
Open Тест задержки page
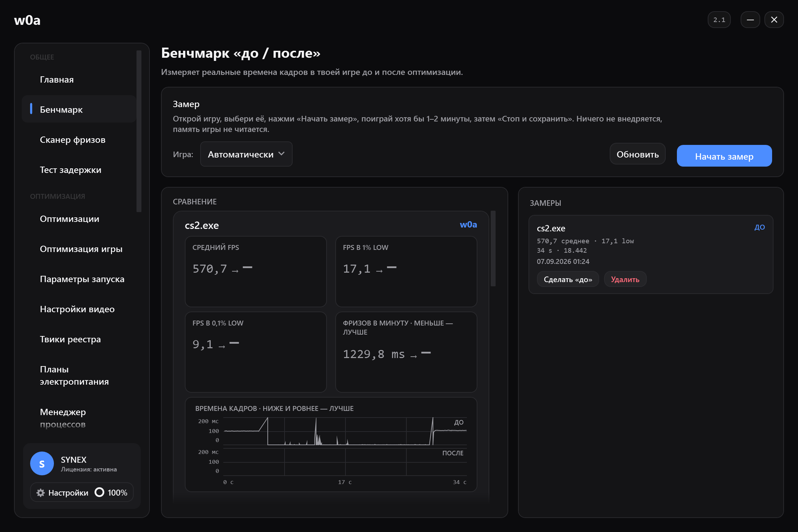pyautogui.click(x=79, y=170)
